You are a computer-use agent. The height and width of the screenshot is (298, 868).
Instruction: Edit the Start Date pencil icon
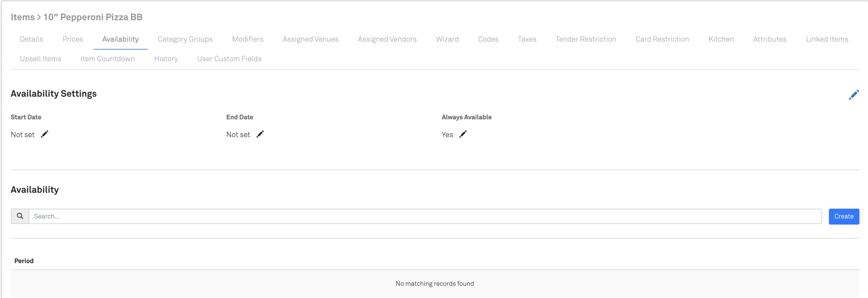(45, 134)
